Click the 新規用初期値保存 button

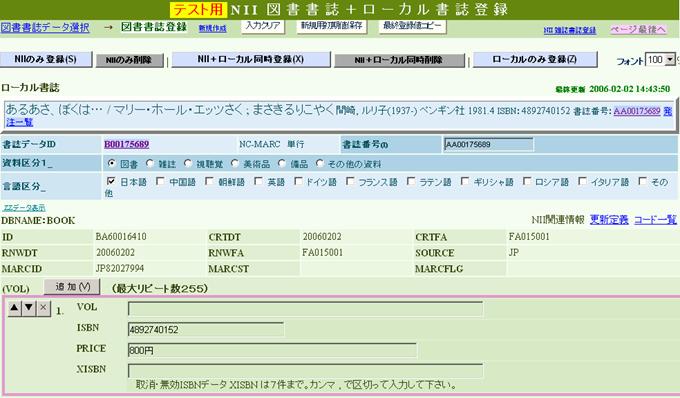[x=332, y=26]
